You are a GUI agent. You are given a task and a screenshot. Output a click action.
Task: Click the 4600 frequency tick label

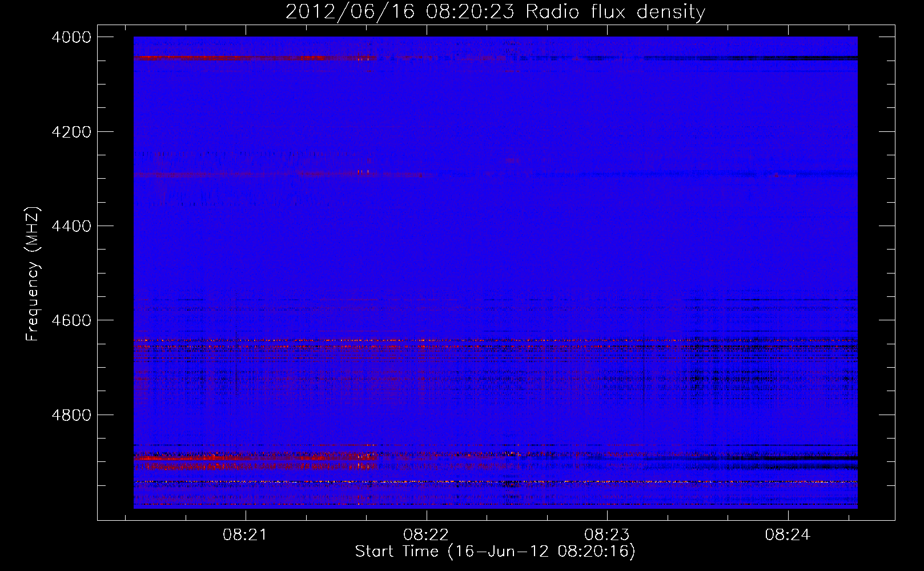tap(71, 320)
